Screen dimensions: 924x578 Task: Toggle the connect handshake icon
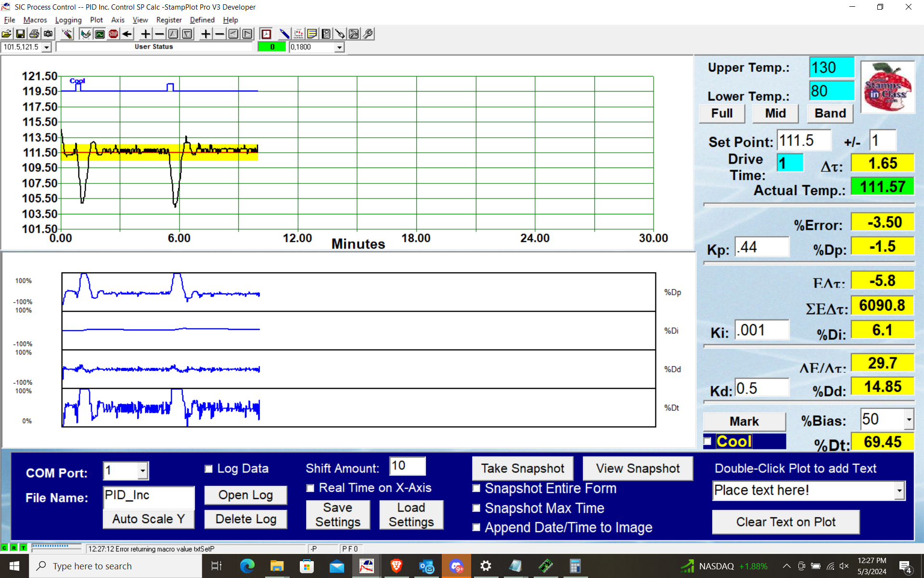click(86, 34)
